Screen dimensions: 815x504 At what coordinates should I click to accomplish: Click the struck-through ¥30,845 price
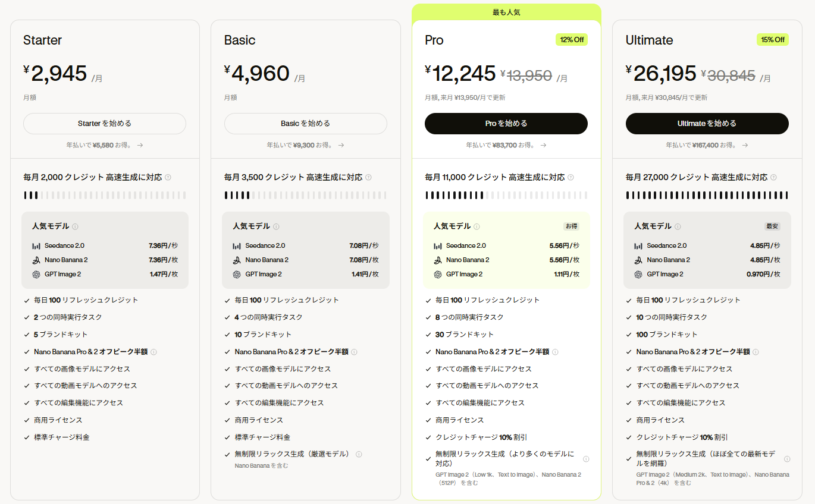728,76
